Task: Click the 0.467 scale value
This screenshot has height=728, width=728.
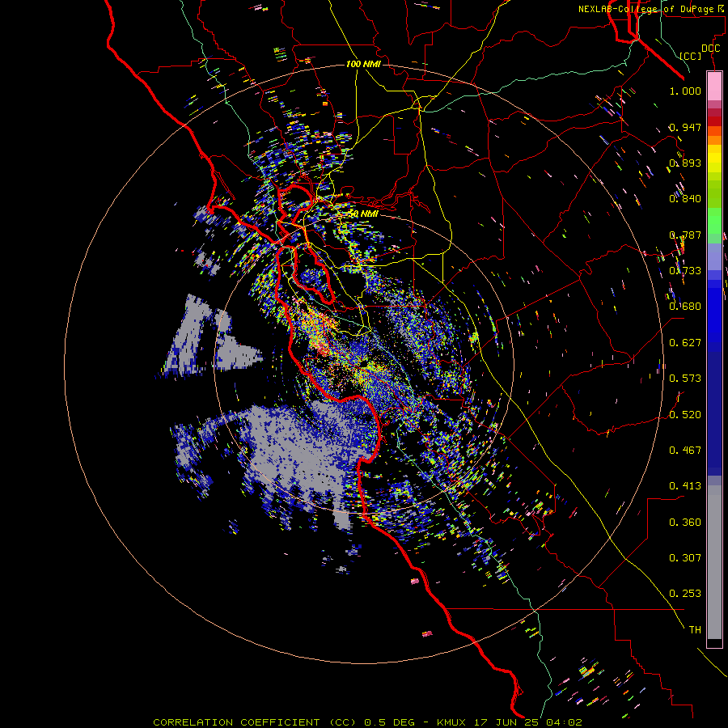Action: click(x=685, y=451)
